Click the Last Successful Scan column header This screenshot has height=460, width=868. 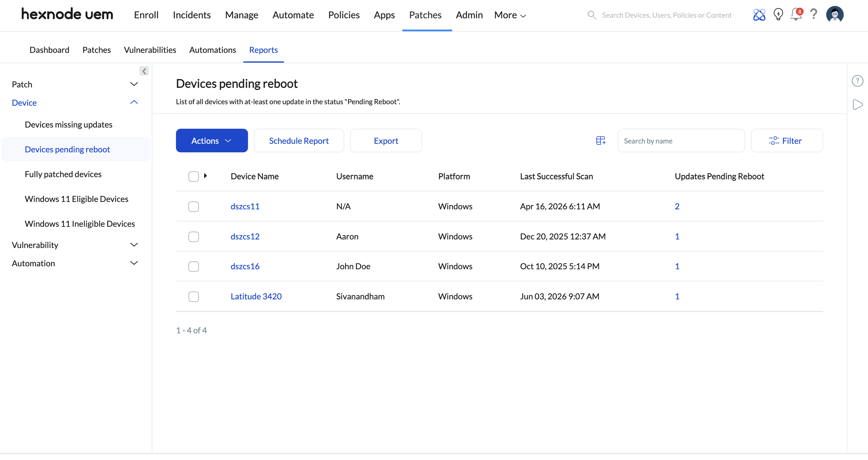tap(556, 176)
